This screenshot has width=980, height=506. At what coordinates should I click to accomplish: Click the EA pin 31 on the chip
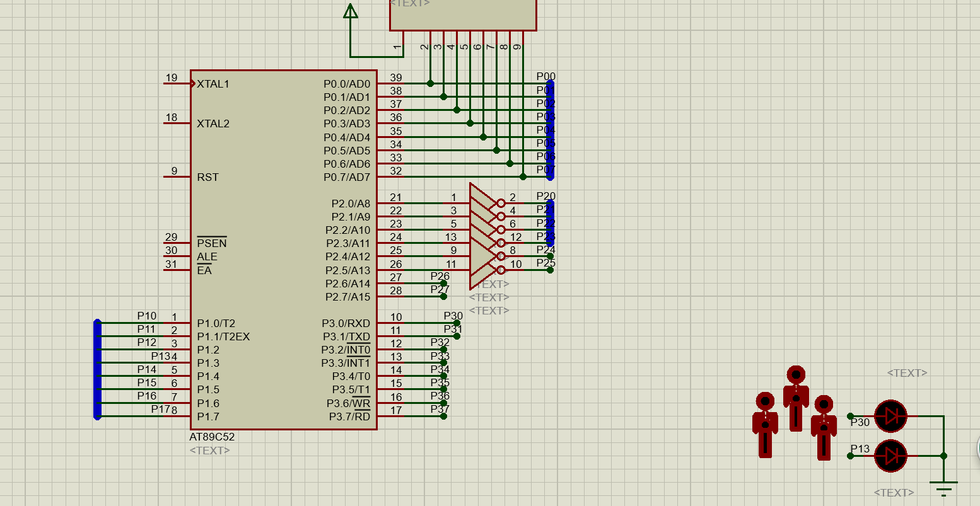(x=176, y=270)
